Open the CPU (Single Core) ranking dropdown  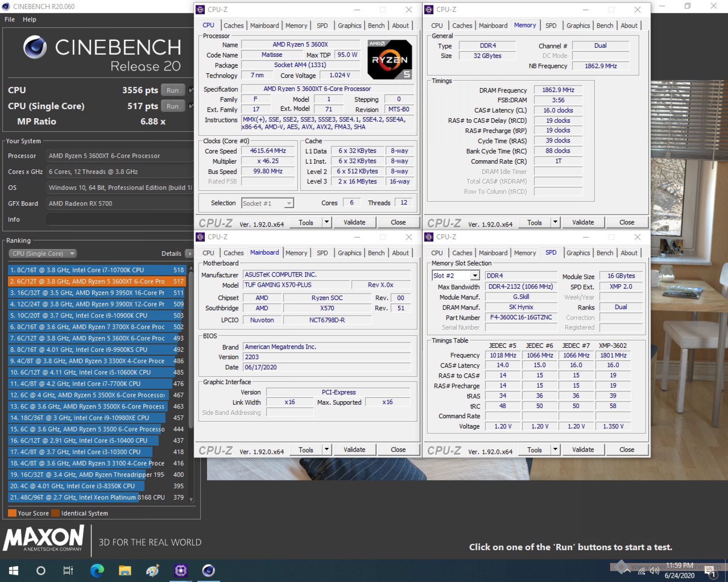tap(42, 253)
